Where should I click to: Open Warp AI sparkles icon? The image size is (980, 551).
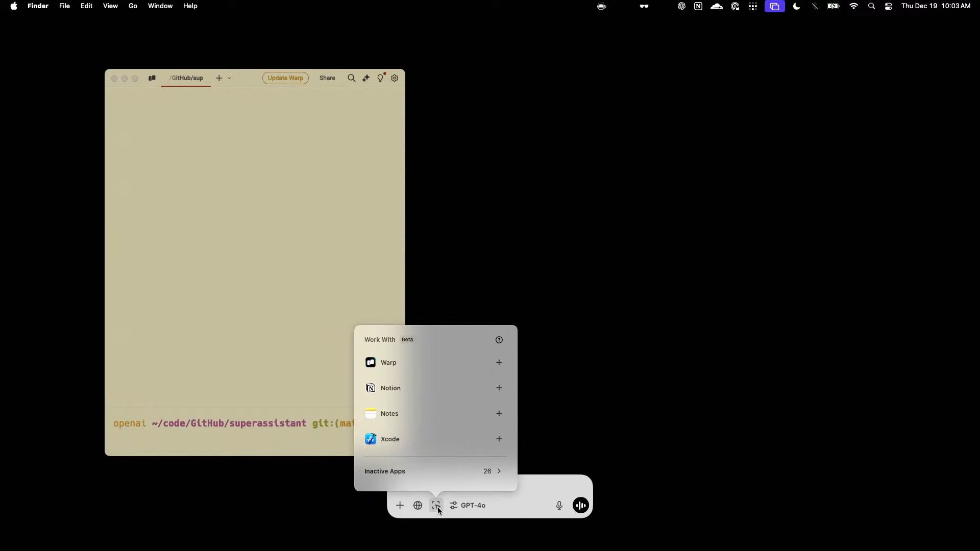(x=366, y=78)
